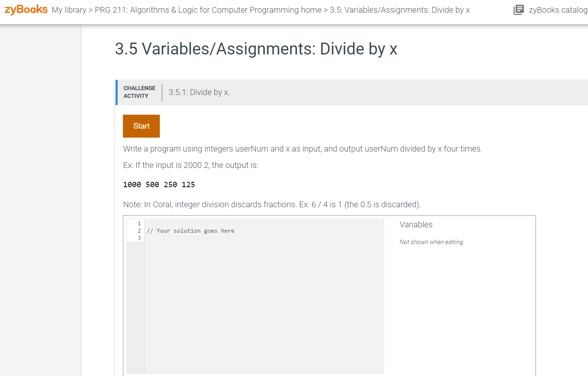This screenshot has height=376, width=588.
Task: Click line number 1 in the editor gutter
Action: 139,223
